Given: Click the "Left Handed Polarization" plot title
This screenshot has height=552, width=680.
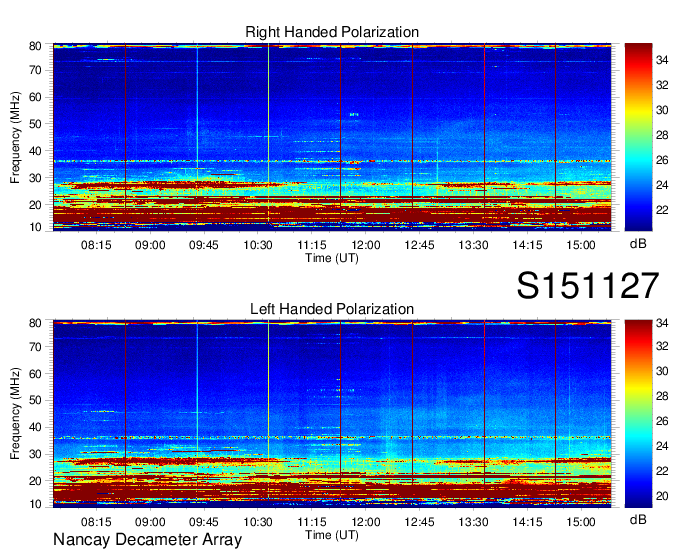Looking at the screenshot, I should [x=332, y=309].
